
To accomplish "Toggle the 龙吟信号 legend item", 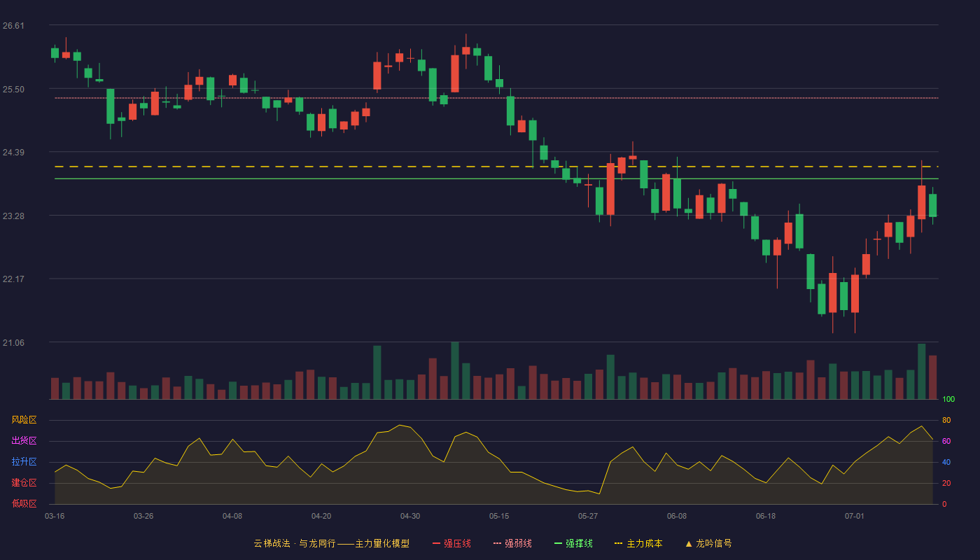I will [708, 543].
